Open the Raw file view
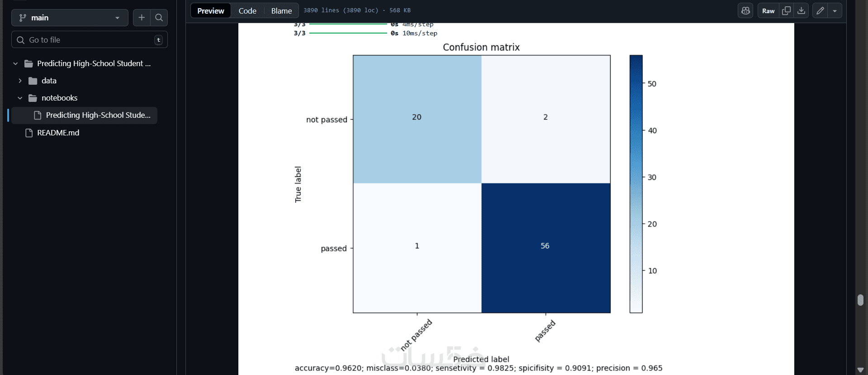Screen dimensions: 868x375 tap(768, 11)
